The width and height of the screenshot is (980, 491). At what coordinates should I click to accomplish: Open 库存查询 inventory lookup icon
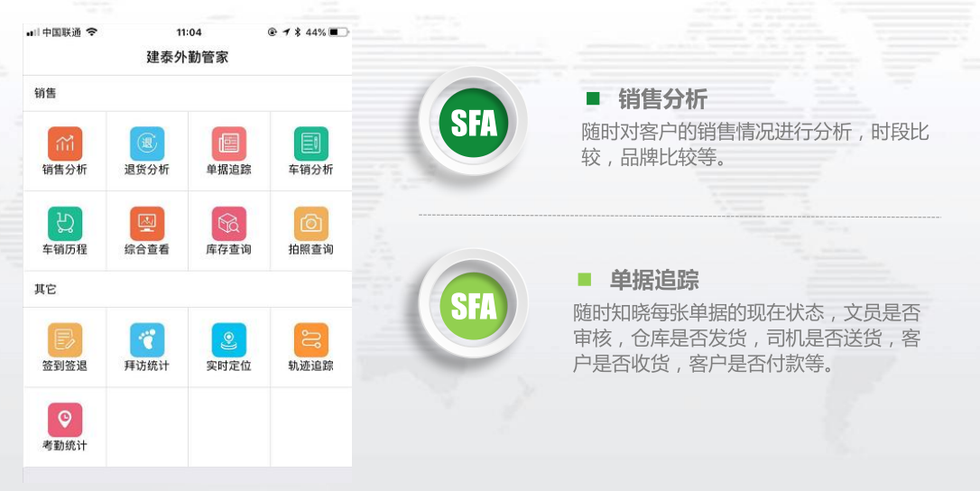coord(229,225)
